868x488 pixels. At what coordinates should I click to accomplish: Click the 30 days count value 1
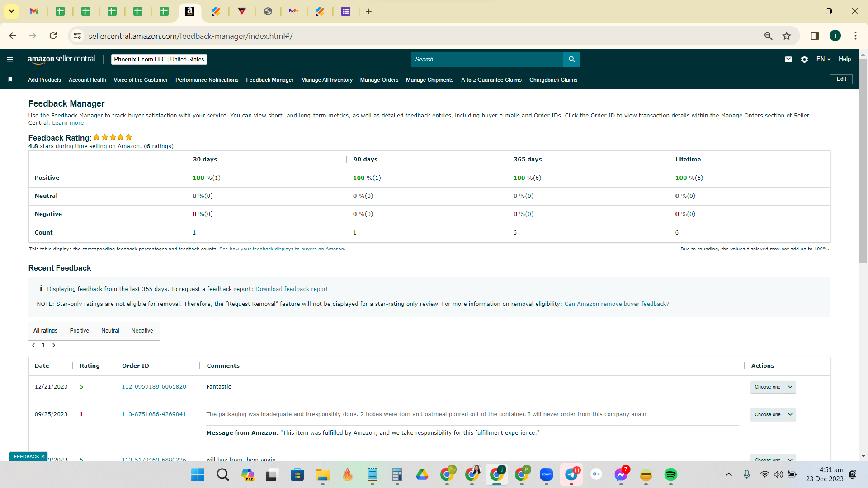pos(194,233)
